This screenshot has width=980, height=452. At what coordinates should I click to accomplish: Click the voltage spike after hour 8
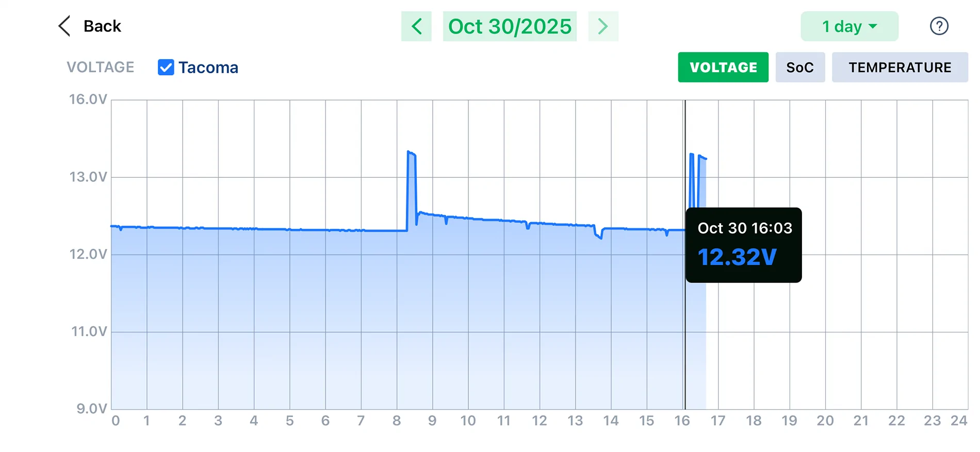[411, 154]
